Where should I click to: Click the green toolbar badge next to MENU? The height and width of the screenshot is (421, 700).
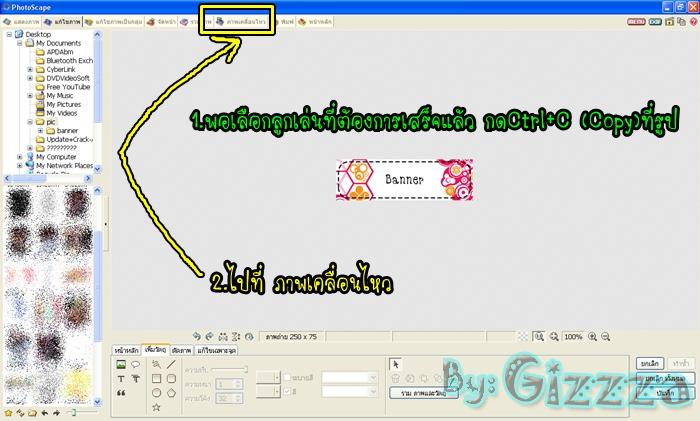point(655,21)
